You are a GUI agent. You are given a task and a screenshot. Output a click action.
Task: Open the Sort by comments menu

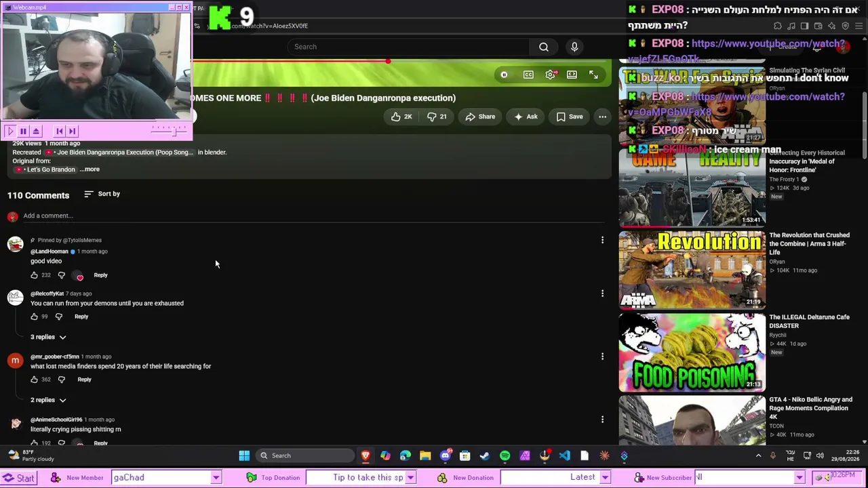point(102,194)
